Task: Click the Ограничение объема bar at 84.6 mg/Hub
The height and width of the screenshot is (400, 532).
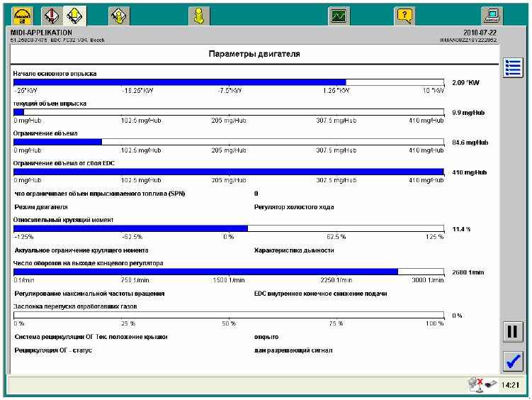Action: click(x=229, y=143)
